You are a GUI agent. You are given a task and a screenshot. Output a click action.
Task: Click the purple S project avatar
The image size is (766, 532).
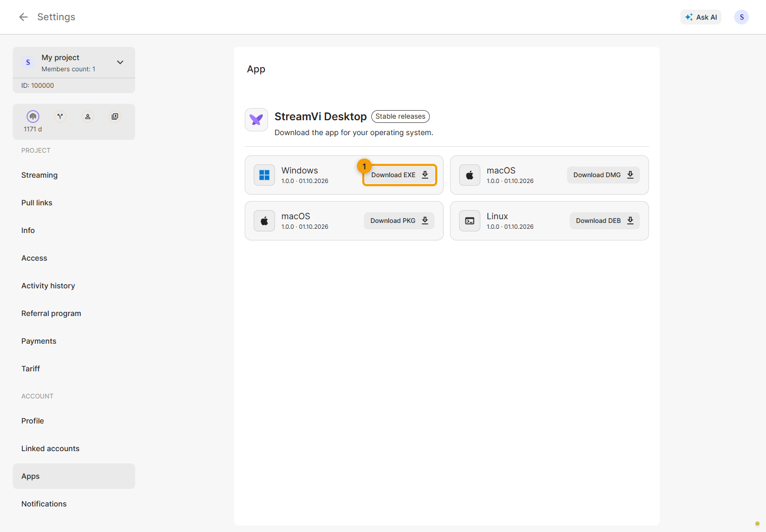coord(28,62)
